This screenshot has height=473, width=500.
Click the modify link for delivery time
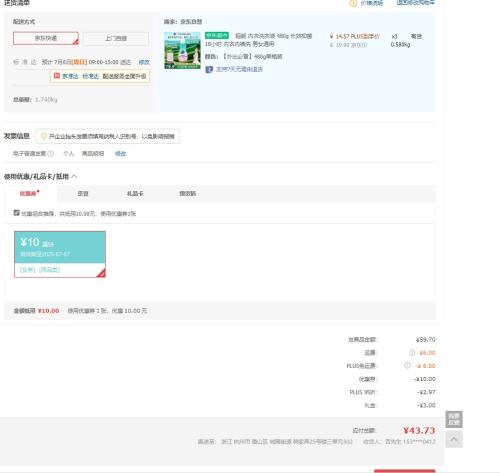[144, 62]
